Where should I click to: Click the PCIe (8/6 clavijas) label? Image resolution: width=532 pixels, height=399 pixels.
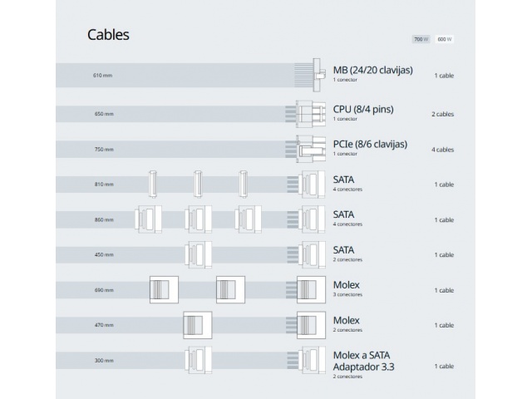tap(370, 144)
